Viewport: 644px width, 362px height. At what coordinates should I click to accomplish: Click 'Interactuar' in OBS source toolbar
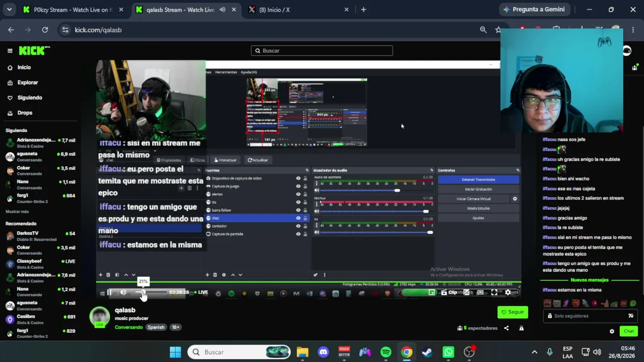[x=225, y=160]
